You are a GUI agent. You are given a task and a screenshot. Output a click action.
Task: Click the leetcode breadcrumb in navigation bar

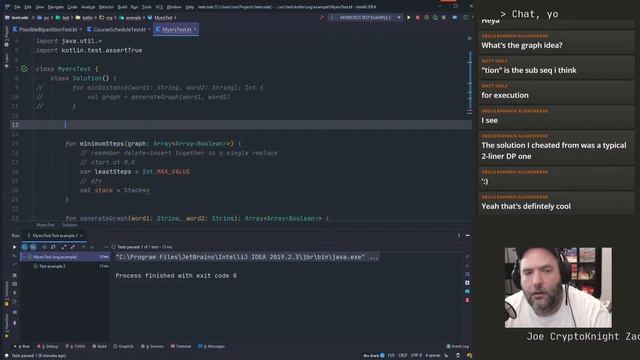coord(17,18)
